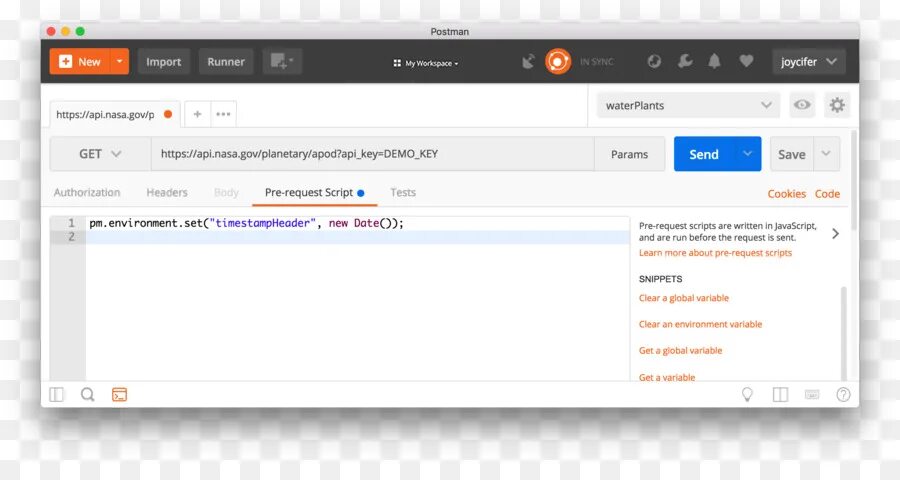
Task: Insert 'Get a global variable' snippet
Action: (680, 351)
